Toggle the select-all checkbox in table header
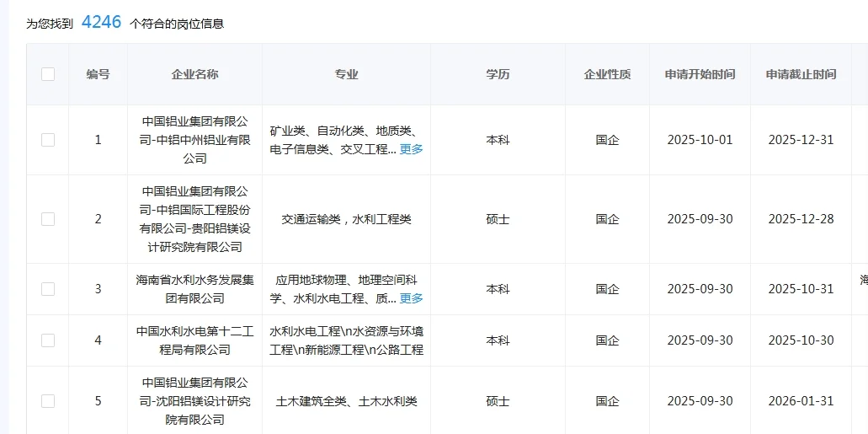 pos(48,73)
